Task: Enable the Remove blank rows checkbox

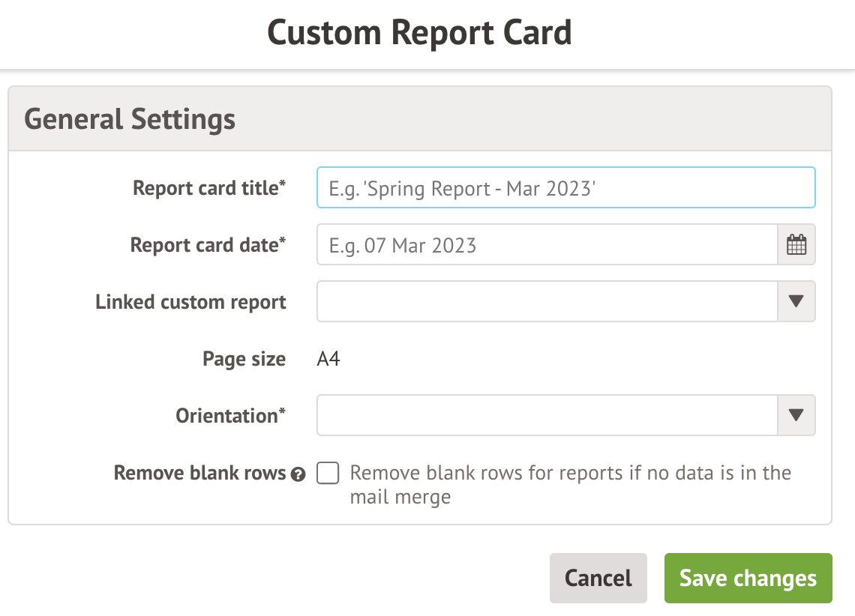Action: [328, 474]
